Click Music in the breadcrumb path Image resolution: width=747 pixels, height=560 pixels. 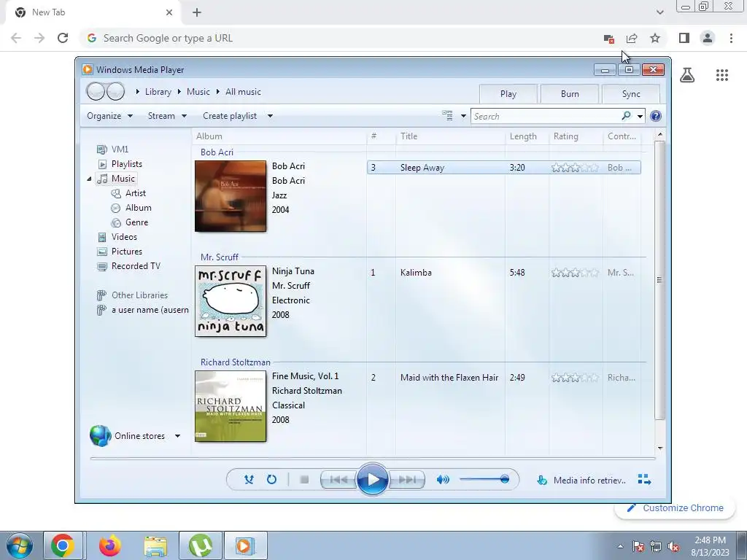(198, 92)
